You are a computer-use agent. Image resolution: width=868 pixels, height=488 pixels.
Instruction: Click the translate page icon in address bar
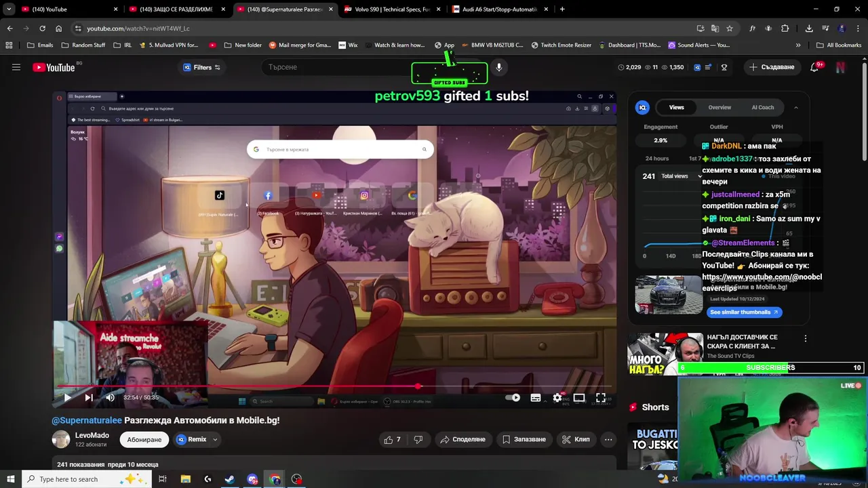715,28
